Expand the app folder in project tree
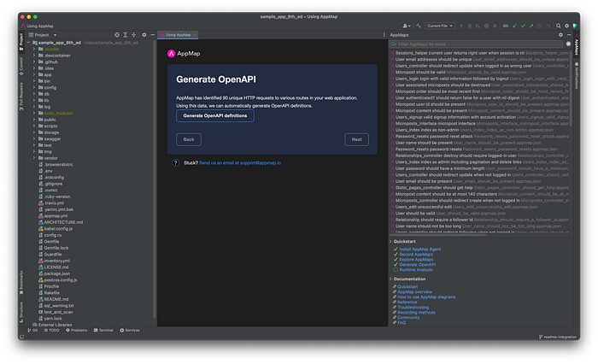 coord(34,75)
